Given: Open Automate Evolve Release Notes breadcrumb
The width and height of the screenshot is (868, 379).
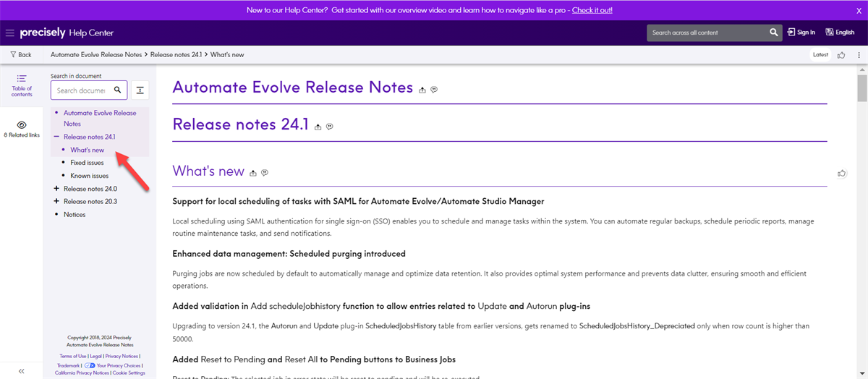Looking at the screenshot, I should 96,55.
